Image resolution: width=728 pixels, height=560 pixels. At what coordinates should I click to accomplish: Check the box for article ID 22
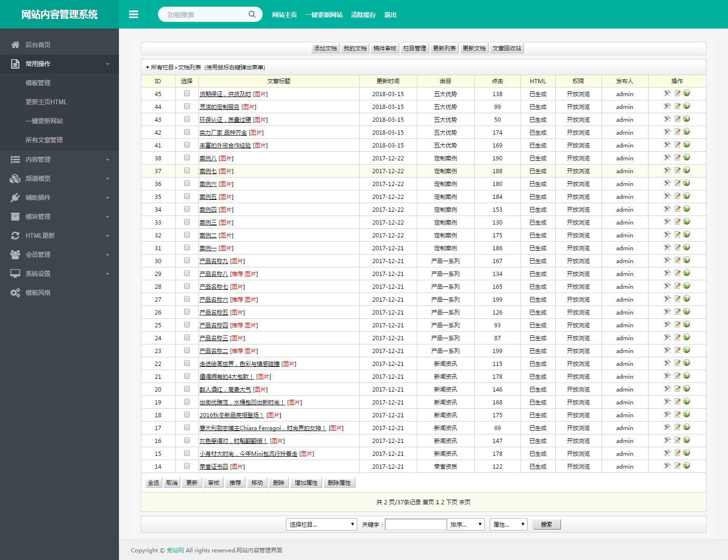click(x=187, y=364)
